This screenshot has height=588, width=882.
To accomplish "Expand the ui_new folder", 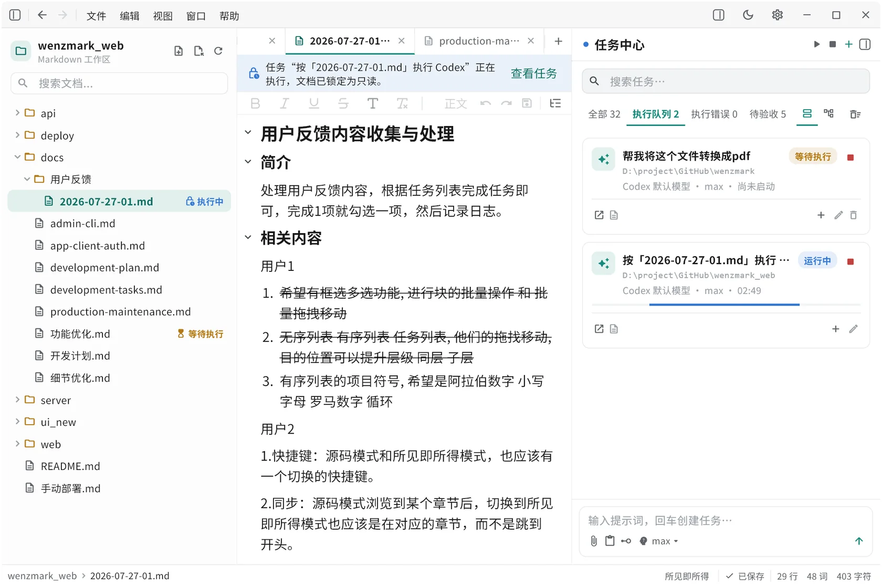I will pyautogui.click(x=17, y=422).
